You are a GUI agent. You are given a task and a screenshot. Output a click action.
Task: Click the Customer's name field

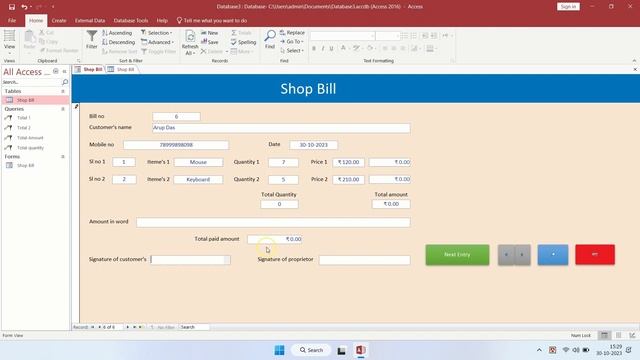(281, 128)
